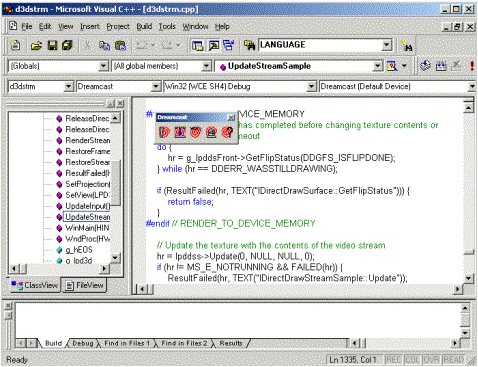The height and width of the screenshot is (367, 478).
Task: Switch to the Find in Files 1 output tab
Action: coord(127,343)
